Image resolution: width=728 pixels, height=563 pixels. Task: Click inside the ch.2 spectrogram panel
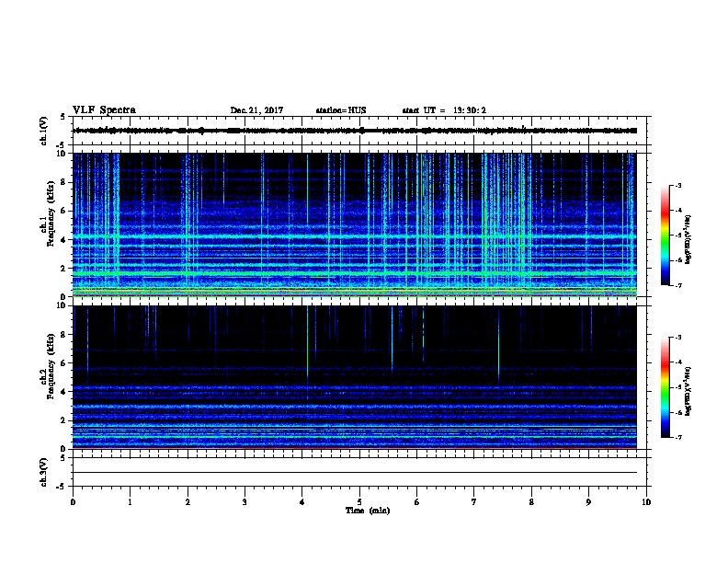click(x=355, y=377)
